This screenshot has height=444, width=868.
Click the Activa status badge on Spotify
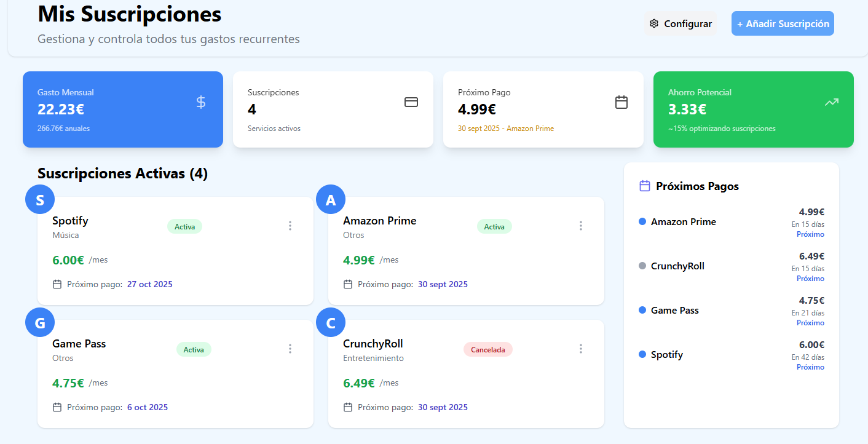pyautogui.click(x=184, y=227)
